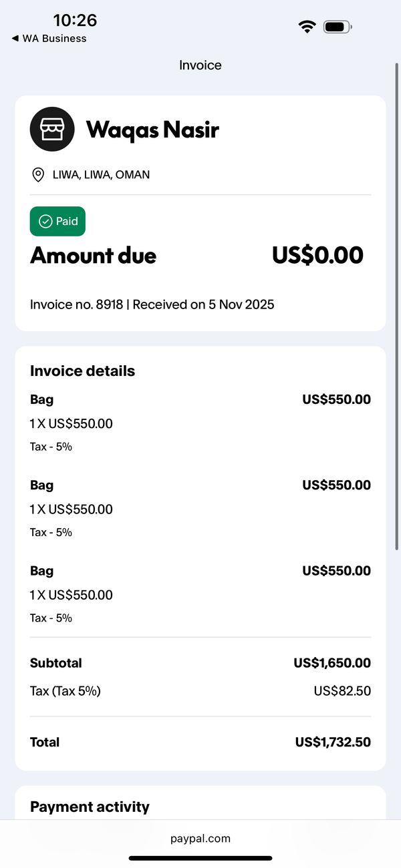Tap the home indicator bar

coord(200,858)
